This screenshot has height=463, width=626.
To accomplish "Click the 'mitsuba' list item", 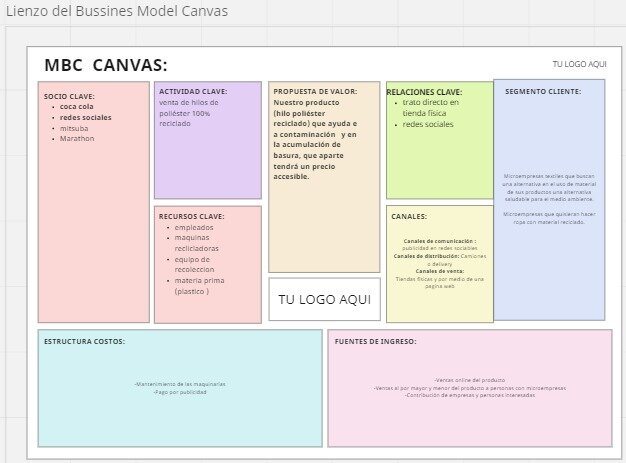I will [74, 128].
